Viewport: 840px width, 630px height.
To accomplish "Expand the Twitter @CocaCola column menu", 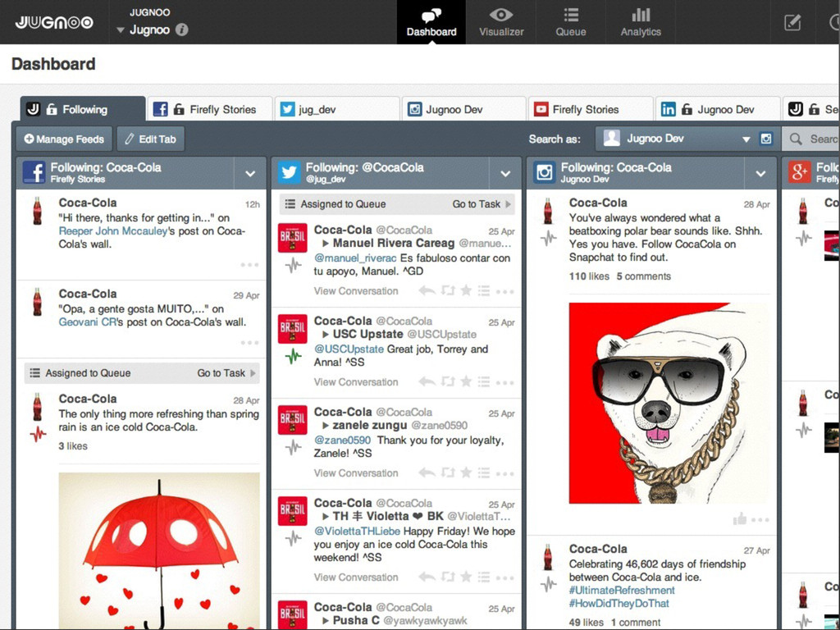I will [x=505, y=174].
